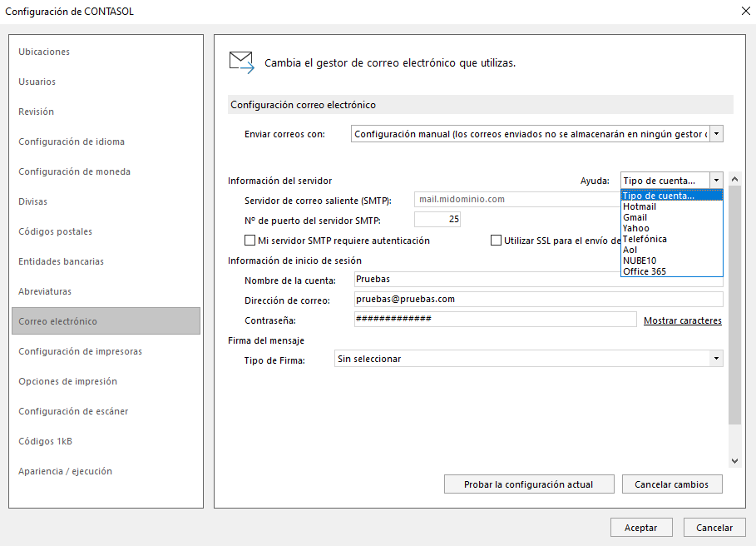Choose Aol from account type list
Screen dimensions: 756x546
pos(672,250)
